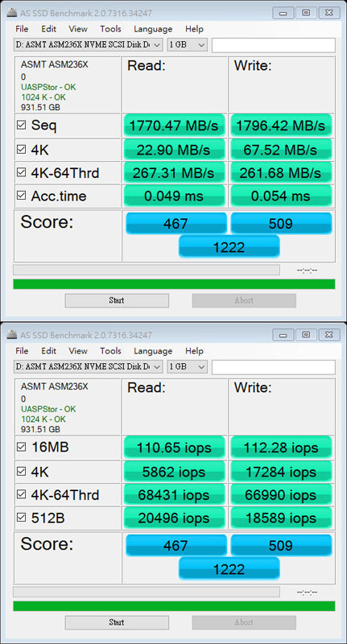Click the gray progress bar in bottom window

[x=147, y=592]
